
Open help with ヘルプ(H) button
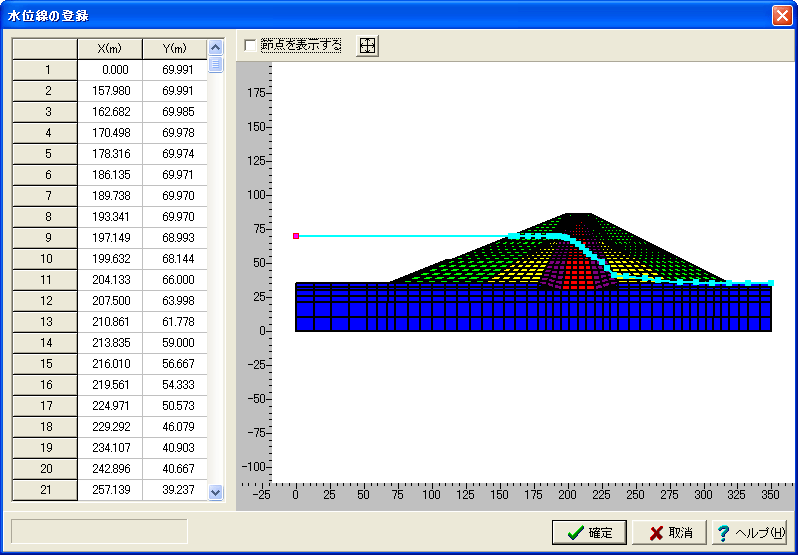pos(750,533)
